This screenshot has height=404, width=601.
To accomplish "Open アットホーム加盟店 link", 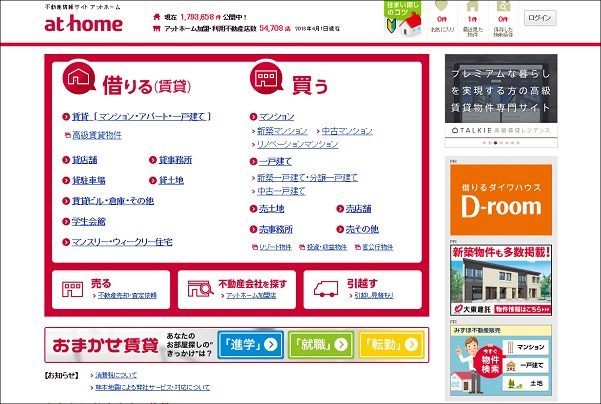I will 251,296.
